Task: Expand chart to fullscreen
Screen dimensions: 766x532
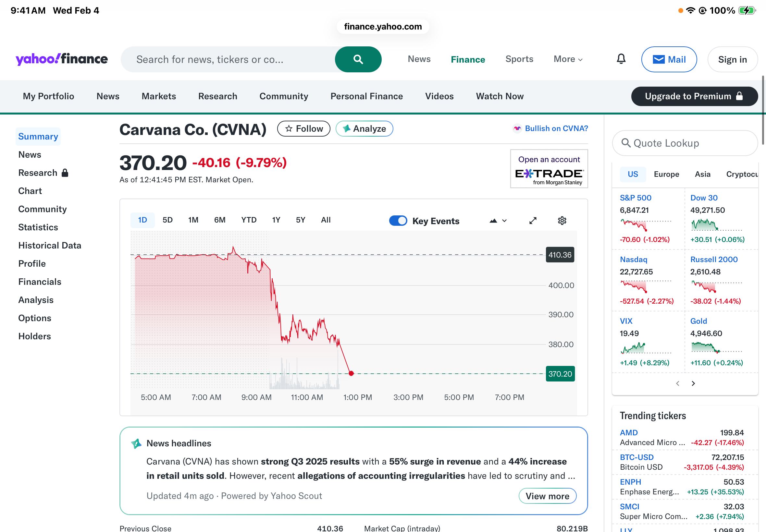Action: [x=533, y=221]
